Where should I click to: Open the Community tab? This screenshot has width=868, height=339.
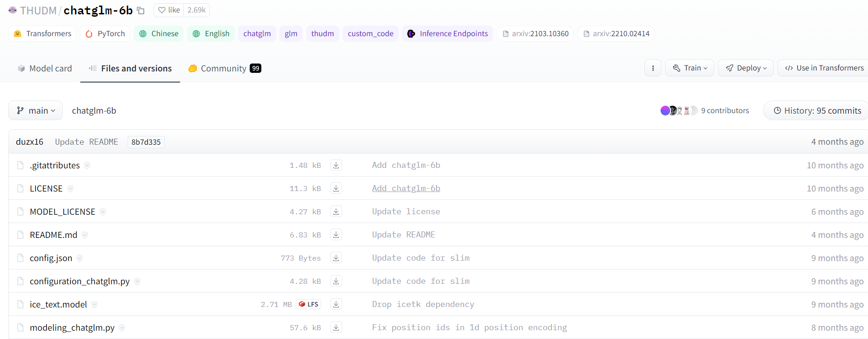(225, 68)
